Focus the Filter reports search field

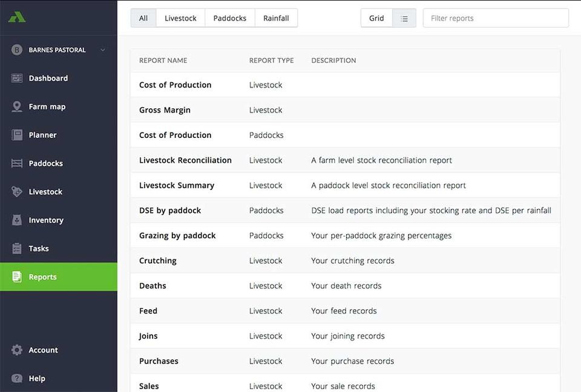[x=496, y=18]
